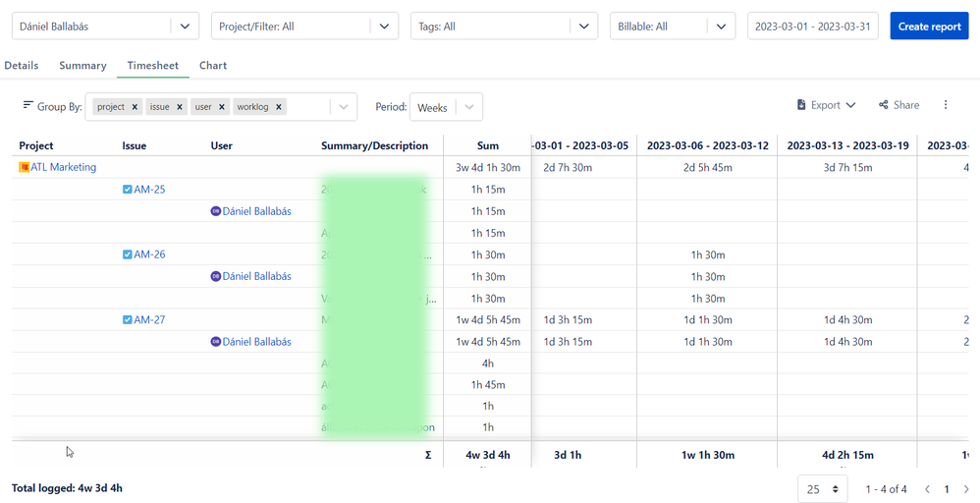
Task: Click the 4d 2h 15m weekly total
Action: tap(846, 455)
